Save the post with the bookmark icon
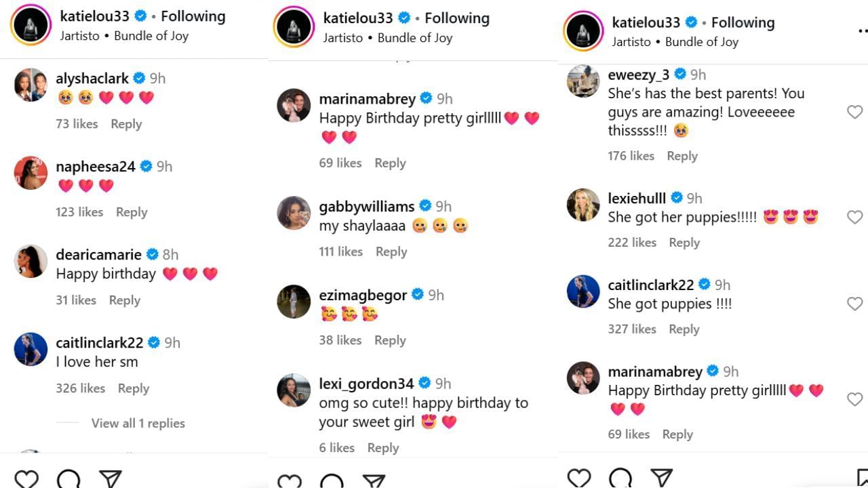 (861, 477)
